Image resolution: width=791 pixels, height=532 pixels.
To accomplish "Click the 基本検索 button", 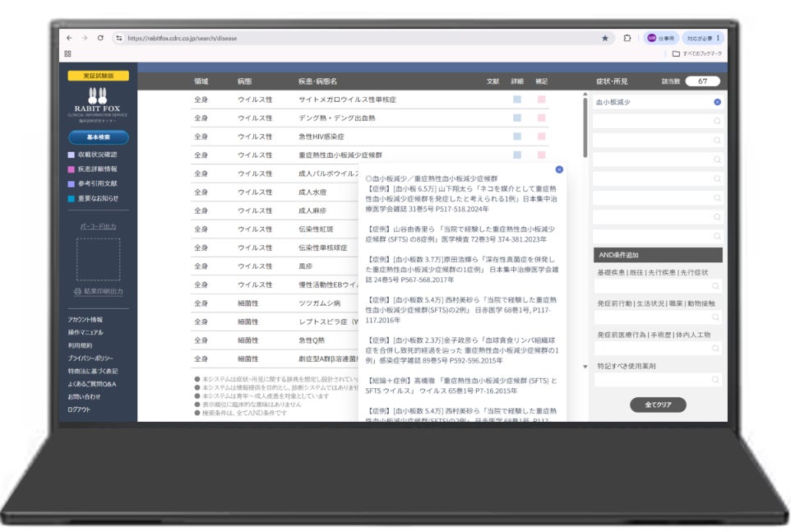I will click(x=99, y=137).
